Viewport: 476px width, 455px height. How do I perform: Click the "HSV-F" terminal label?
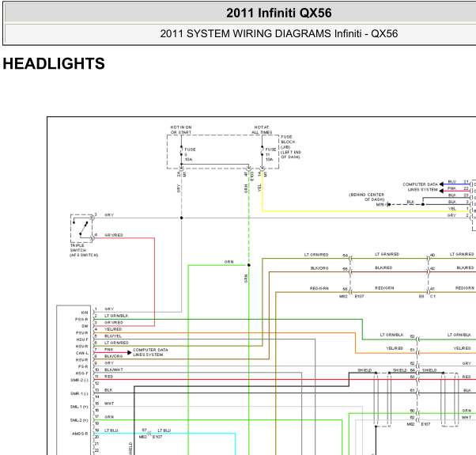[x=82, y=339]
